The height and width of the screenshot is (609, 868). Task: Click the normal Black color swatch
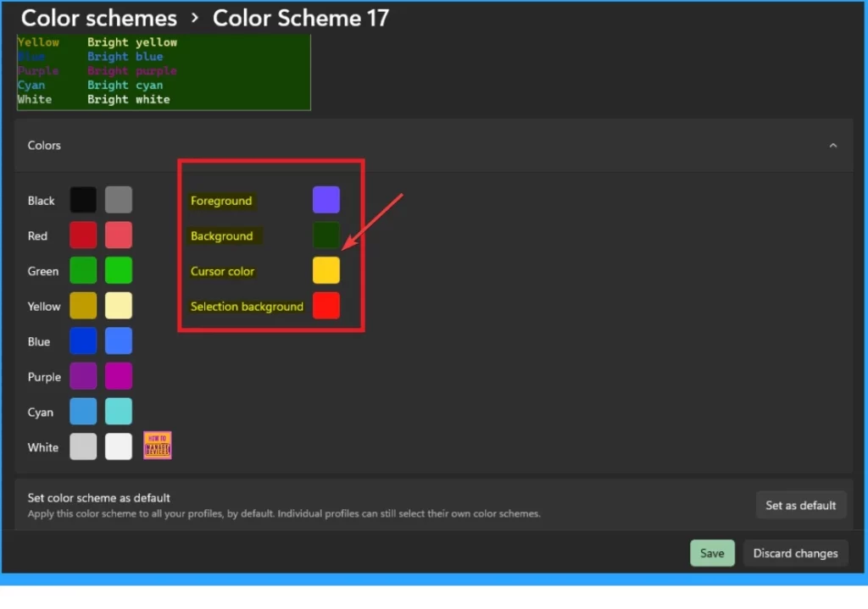click(x=83, y=200)
